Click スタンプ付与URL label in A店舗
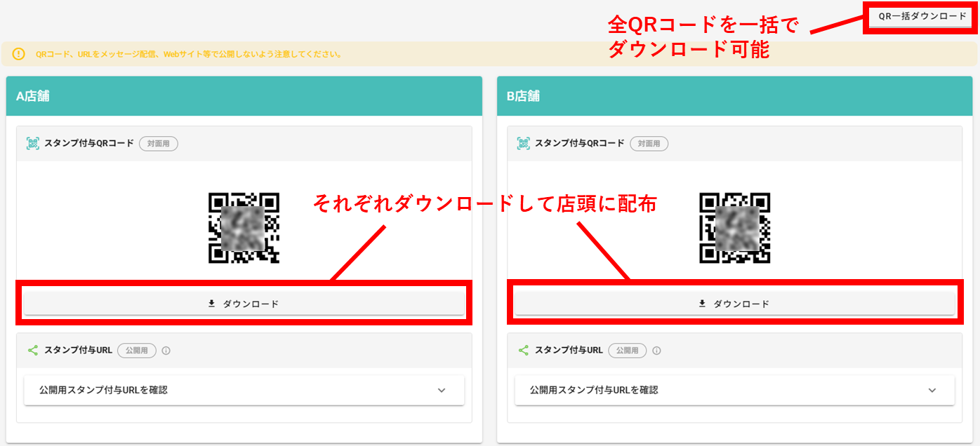The height and width of the screenshot is (446, 980). tap(78, 350)
